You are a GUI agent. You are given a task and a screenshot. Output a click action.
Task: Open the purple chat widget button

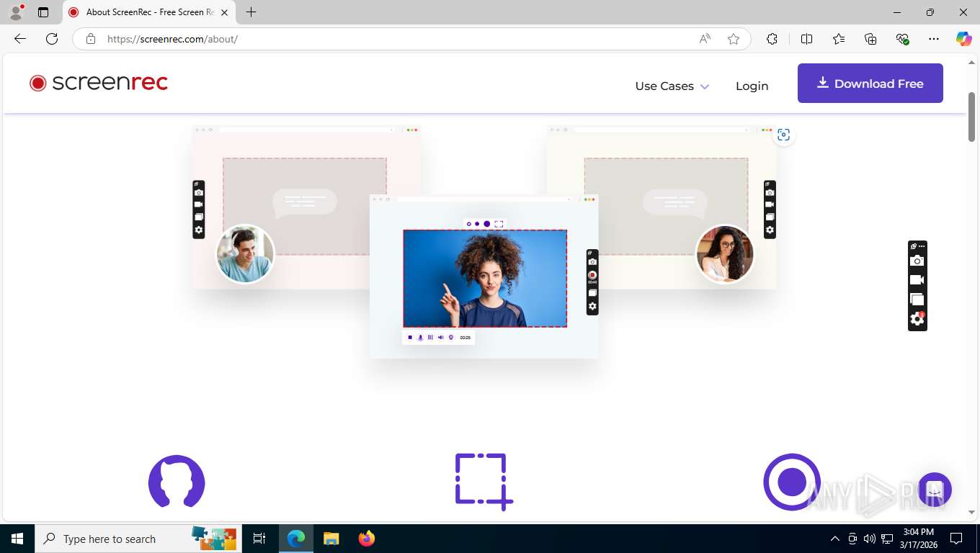tap(935, 490)
